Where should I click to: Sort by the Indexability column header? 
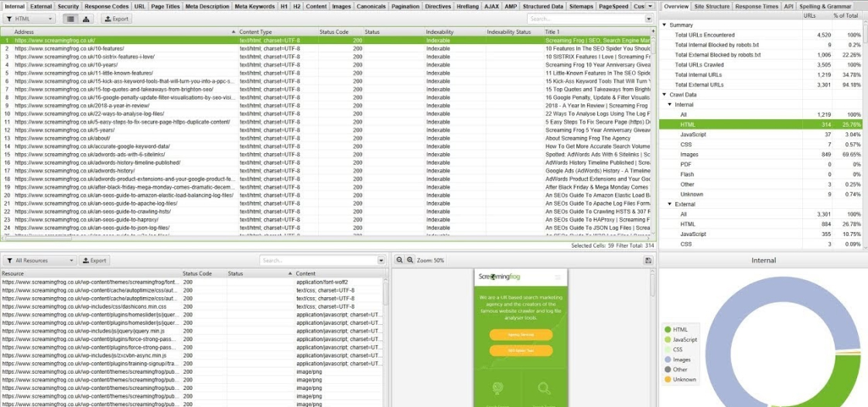454,32
